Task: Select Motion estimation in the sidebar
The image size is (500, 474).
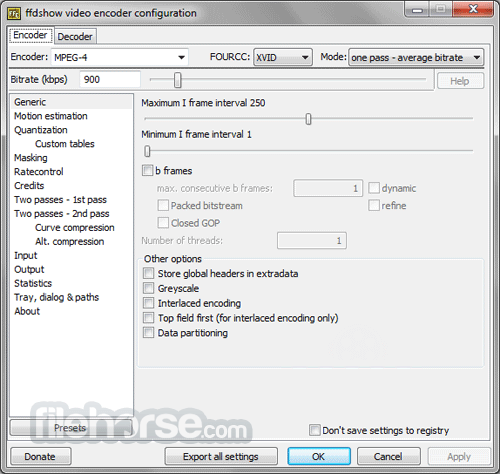Action: (x=51, y=116)
